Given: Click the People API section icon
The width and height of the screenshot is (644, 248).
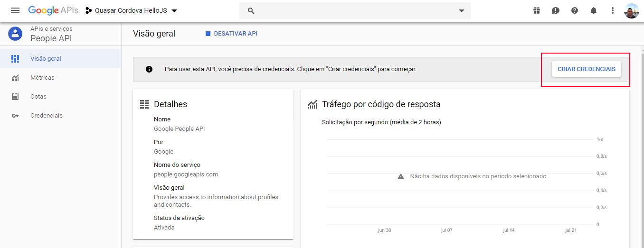Looking at the screenshot, I should tap(15, 34).
